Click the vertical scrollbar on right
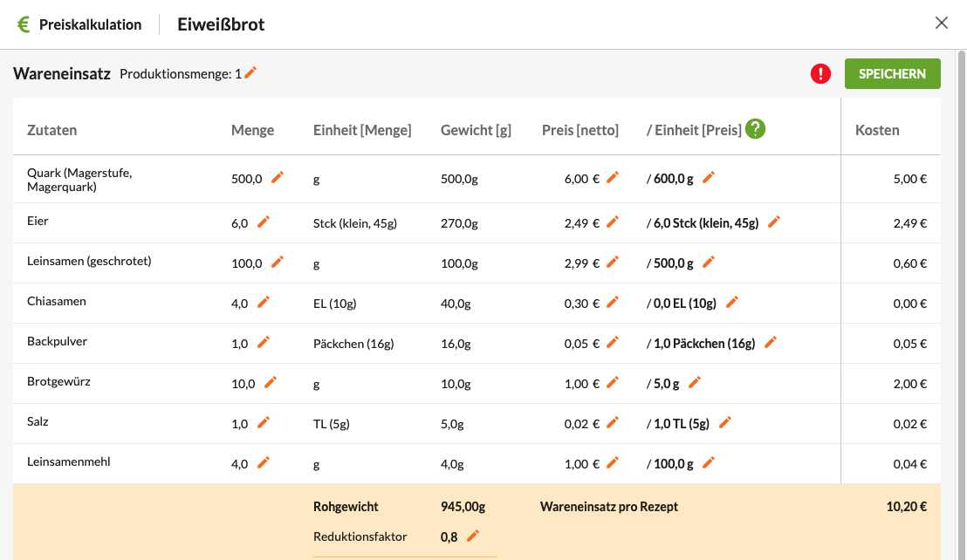The image size is (967, 560). click(961, 305)
